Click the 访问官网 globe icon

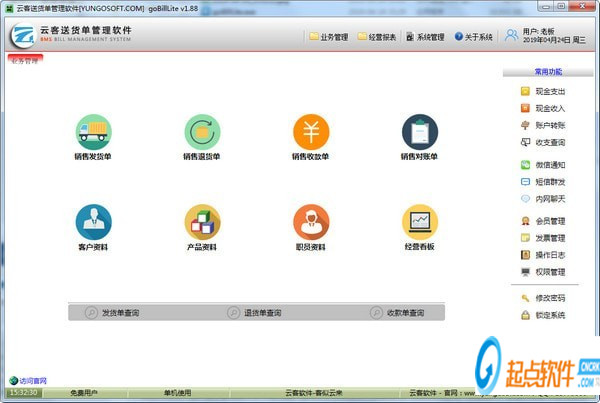[13, 381]
